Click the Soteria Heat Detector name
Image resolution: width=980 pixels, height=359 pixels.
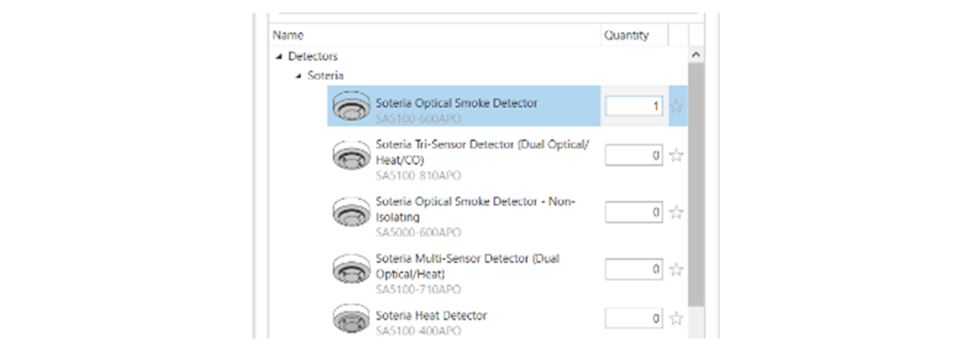[x=431, y=316]
